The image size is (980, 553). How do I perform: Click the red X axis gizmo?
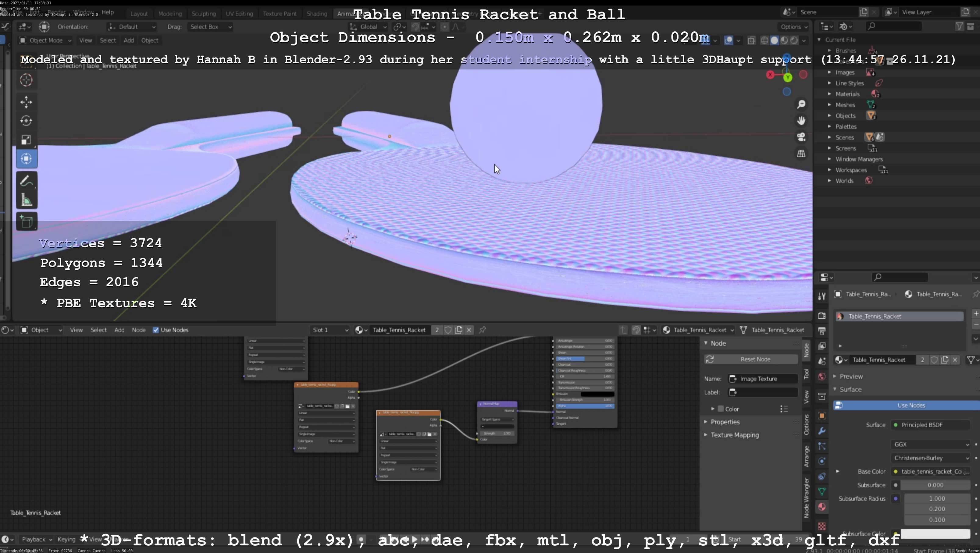pos(770,75)
